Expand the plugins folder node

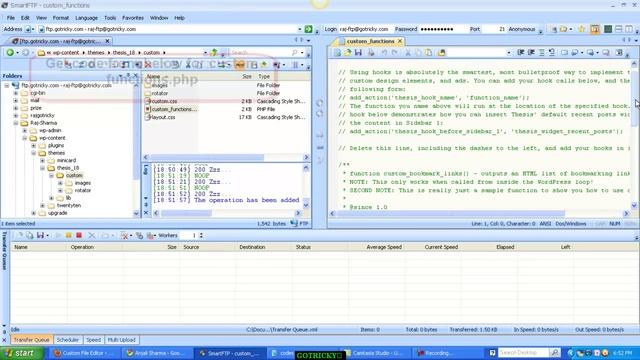point(34,145)
